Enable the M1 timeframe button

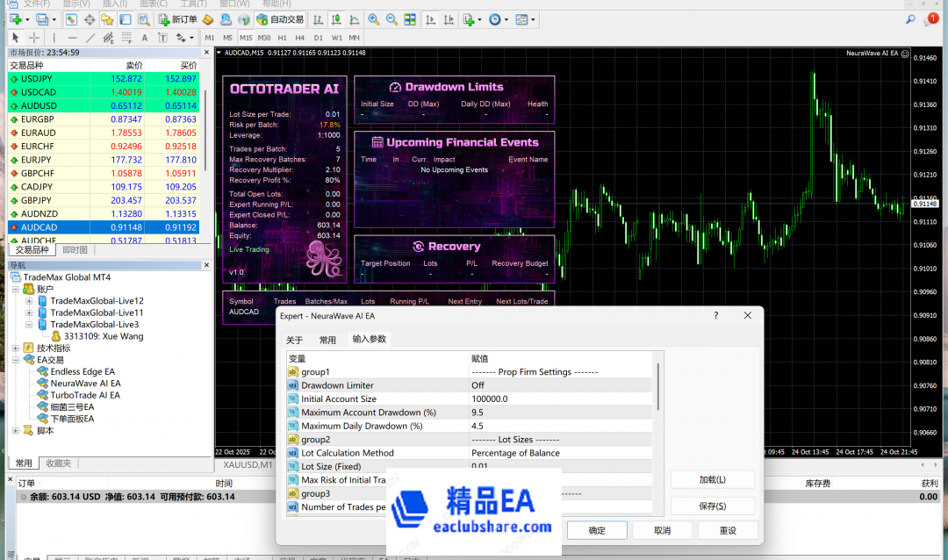pos(210,38)
